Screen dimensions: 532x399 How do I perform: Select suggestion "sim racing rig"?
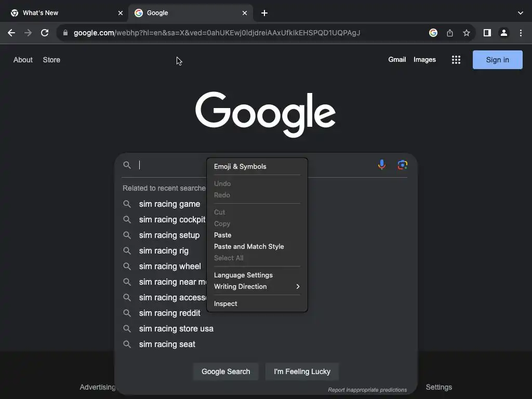(x=164, y=251)
